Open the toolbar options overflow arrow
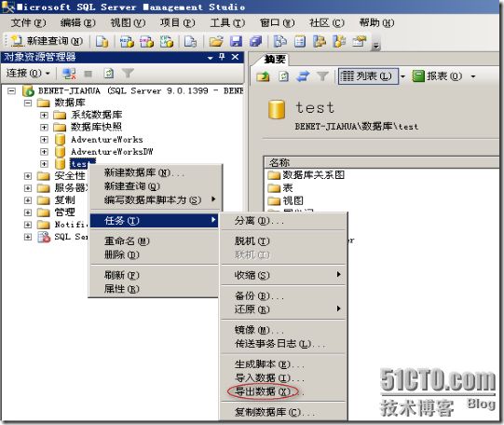Screen dimensions: 504x425 [375, 46]
